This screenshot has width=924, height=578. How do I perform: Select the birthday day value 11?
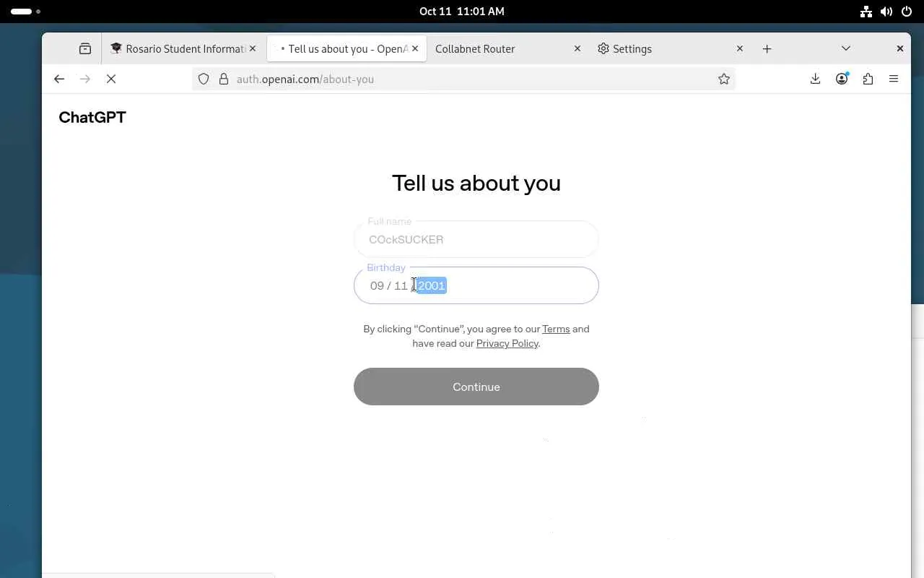tap(401, 285)
